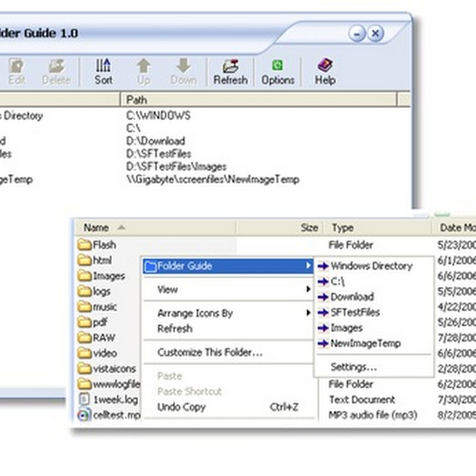
Task: Click the Type column header
Action: 377,228
